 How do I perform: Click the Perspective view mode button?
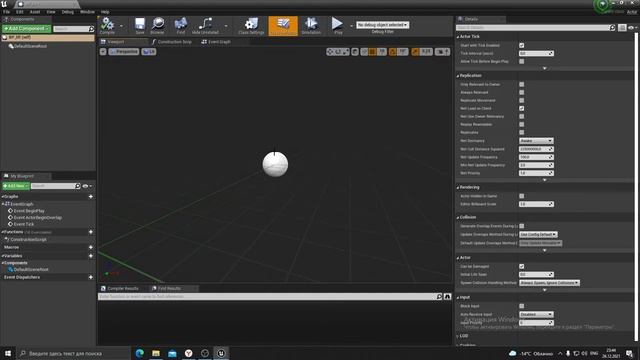124,51
